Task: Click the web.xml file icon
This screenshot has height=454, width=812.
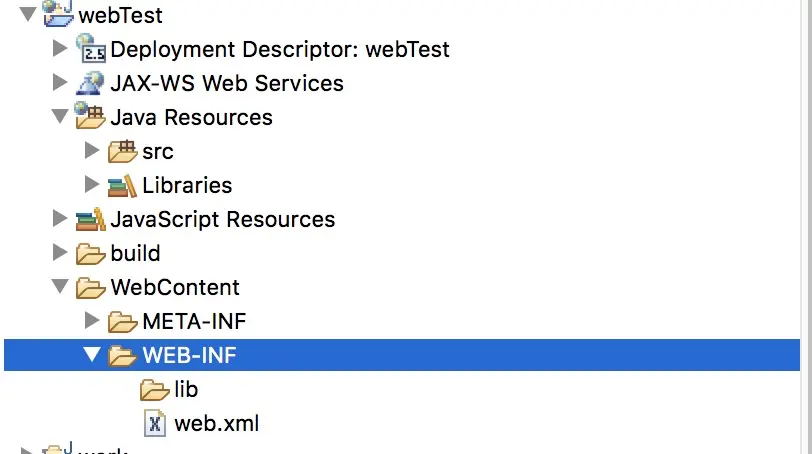Action: pos(155,423)
